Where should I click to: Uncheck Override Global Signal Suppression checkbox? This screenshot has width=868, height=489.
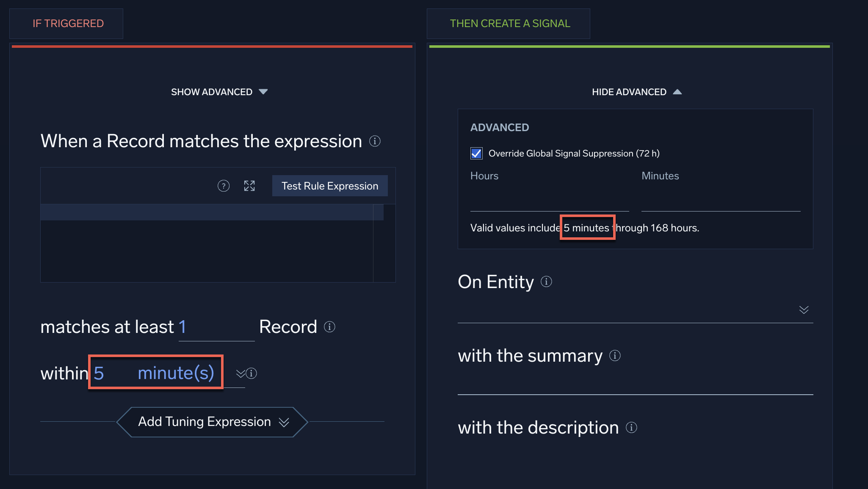click(476, 153)
